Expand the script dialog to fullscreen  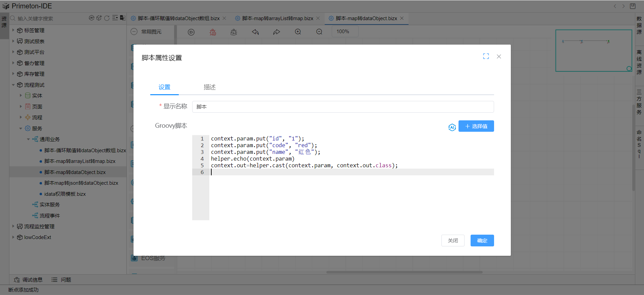[x=486, y=56]
